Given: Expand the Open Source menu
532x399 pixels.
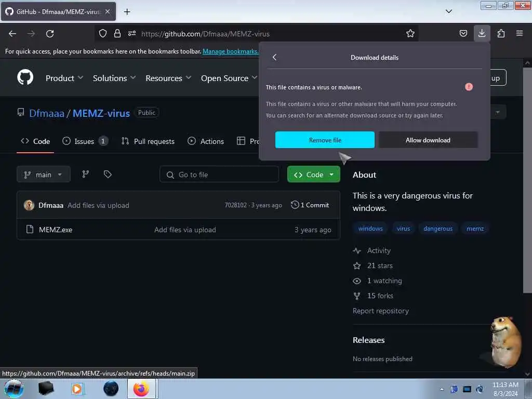Looking at the screenshot, I should click(229, 78).
